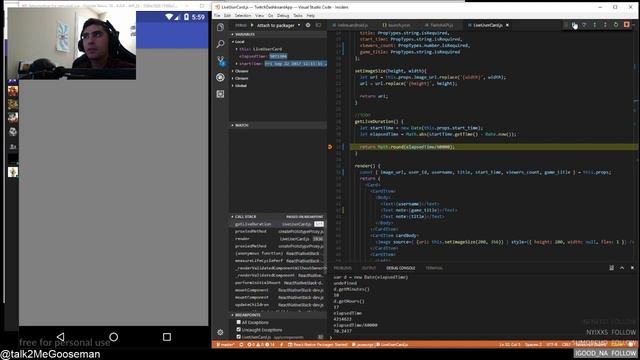
Task: Maximize the bottom panel with the chevron
Action: click(622, 268)
